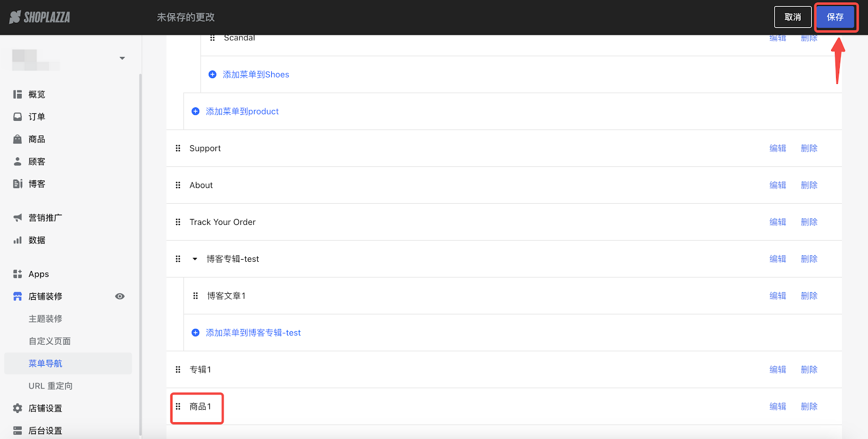Collapse the 博客专辑-test submenu arrow
This screenshot has width=868, height=439.
(195, 259)
